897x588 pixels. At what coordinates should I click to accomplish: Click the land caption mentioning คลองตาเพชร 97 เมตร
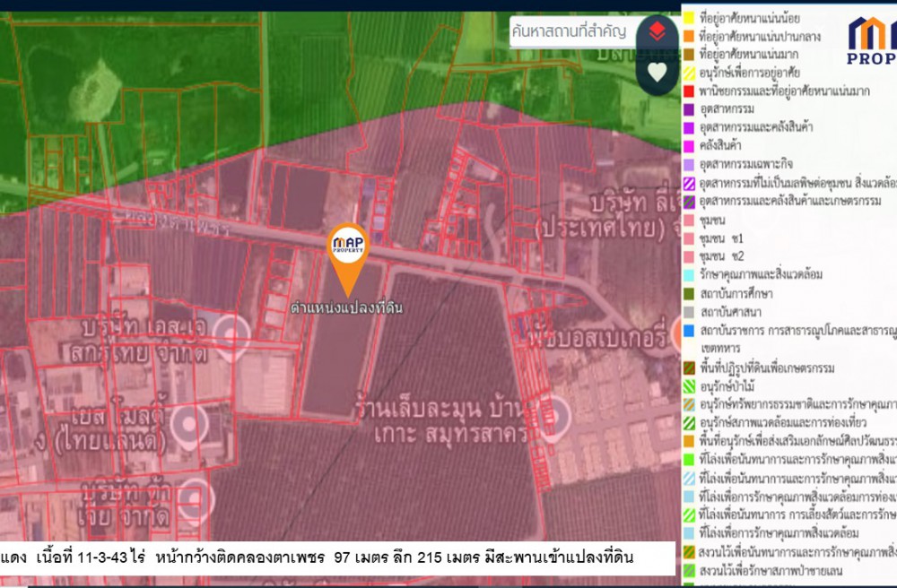(x=337, y=557)
